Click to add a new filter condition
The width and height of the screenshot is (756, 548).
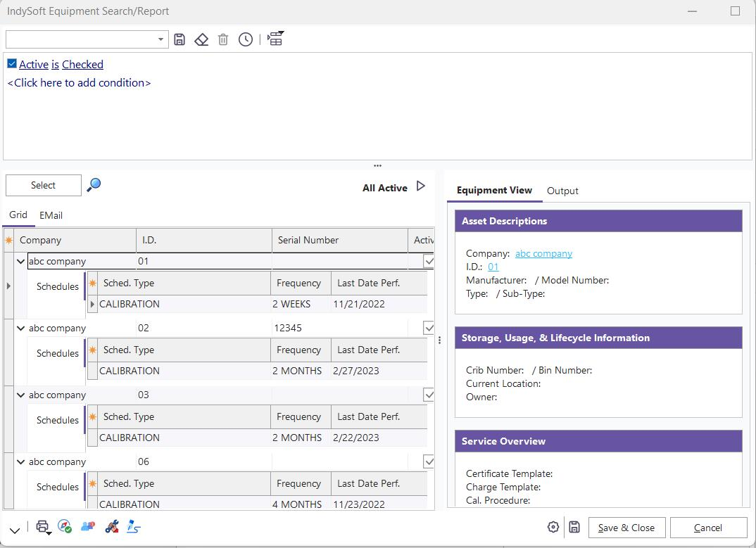(79, 83)
